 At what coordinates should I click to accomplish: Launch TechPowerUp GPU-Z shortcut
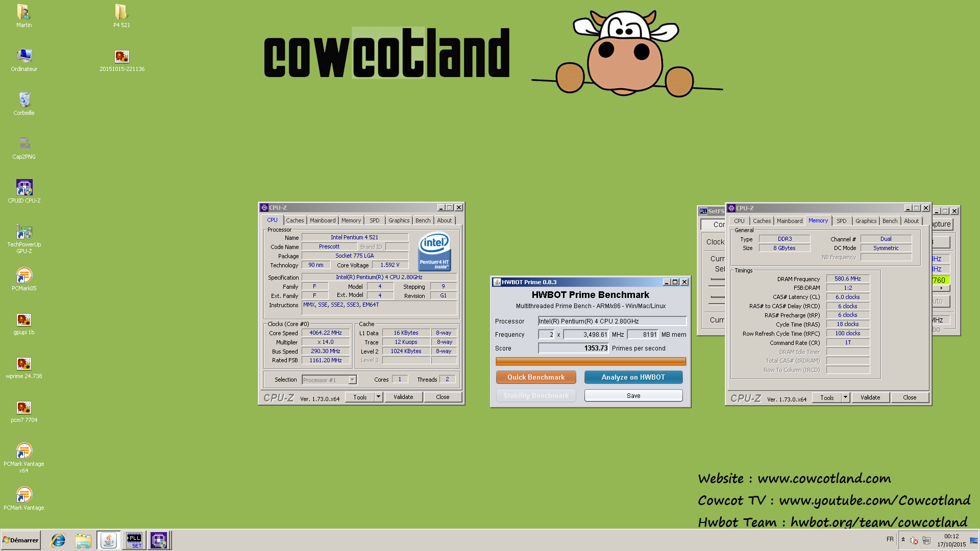24,239
